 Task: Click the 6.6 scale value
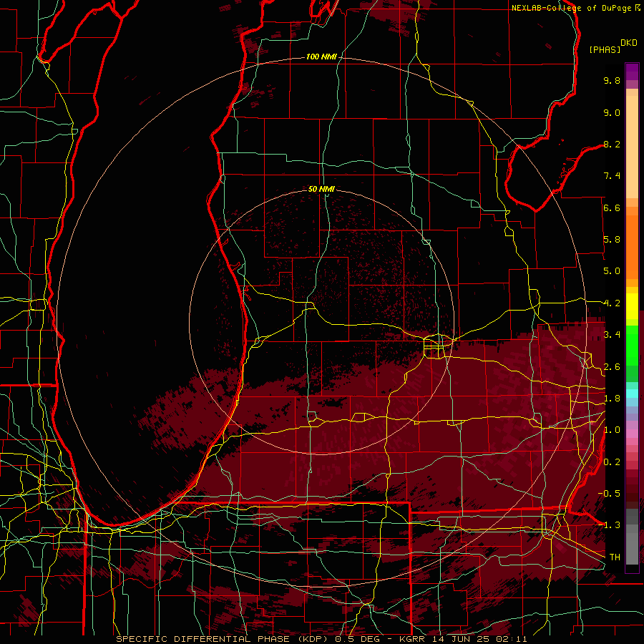(x=612, y=208)
